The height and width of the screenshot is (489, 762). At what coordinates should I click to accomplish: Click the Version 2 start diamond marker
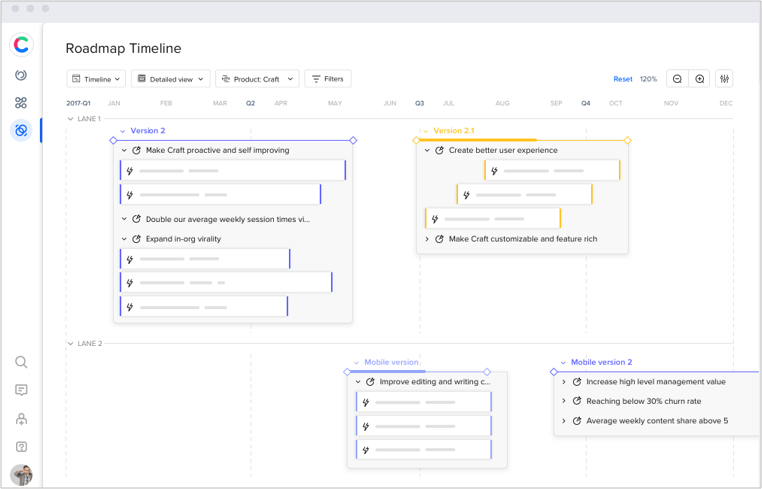point(113,140)
